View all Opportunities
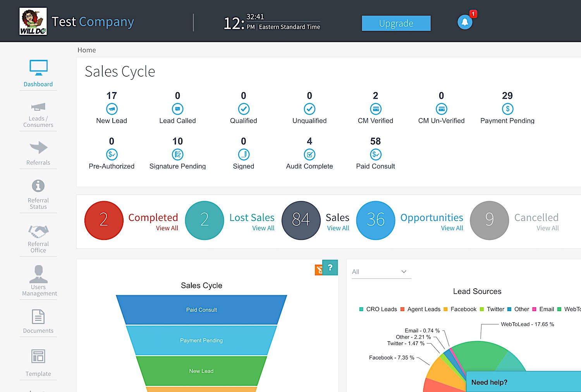Image resolution: width=581 pixels, height=392 pixels. click(x=452, y=228)
